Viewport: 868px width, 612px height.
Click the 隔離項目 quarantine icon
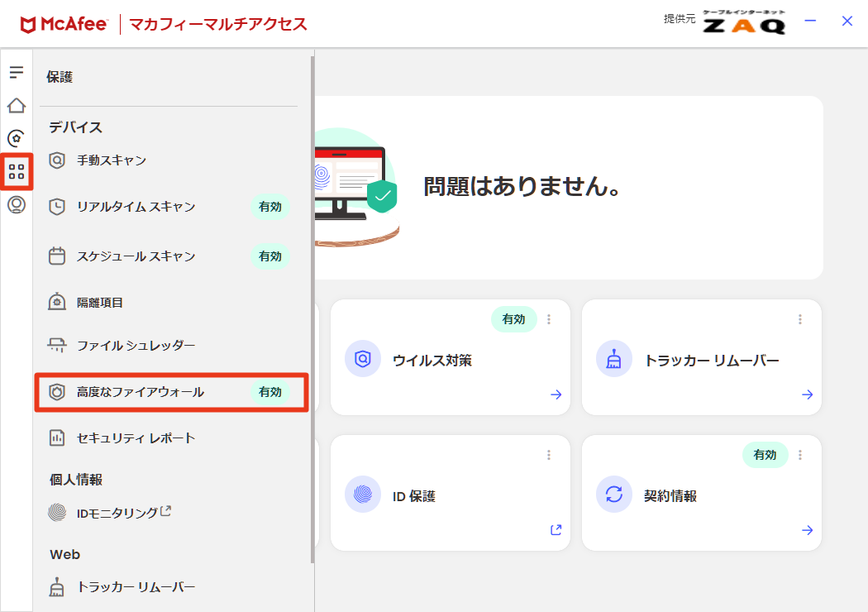pyautogui.click(x=57, y=302)
